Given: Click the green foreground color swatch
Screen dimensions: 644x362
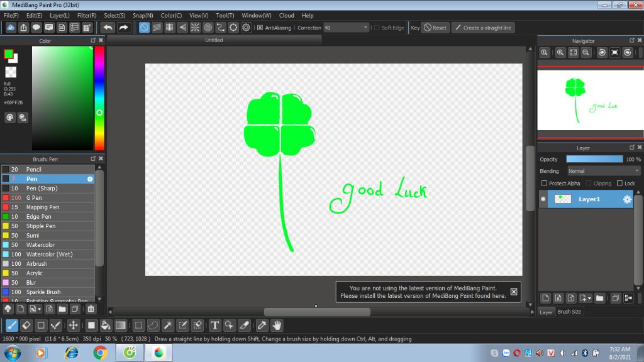Looking at the screenshot, I should [8, 54].
